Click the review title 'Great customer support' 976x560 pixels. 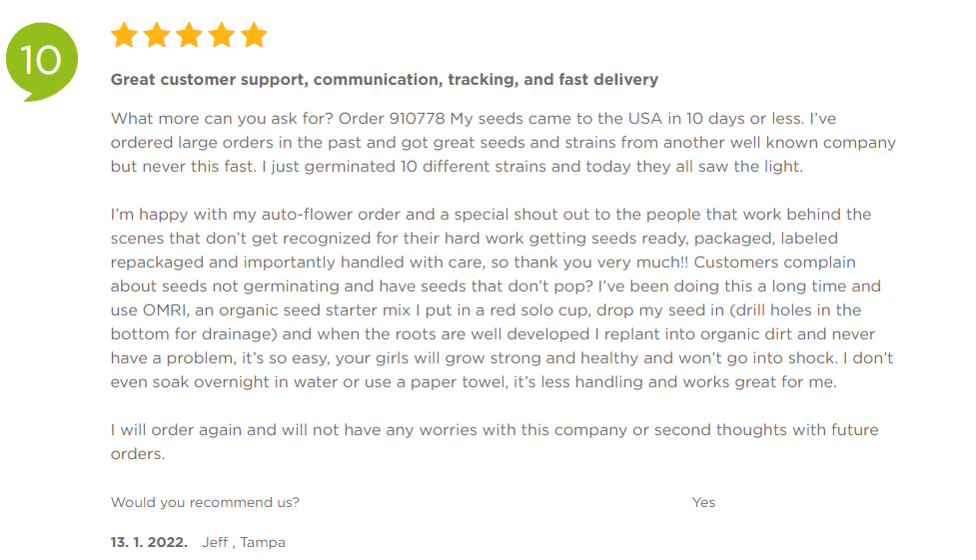coord(384,79)
